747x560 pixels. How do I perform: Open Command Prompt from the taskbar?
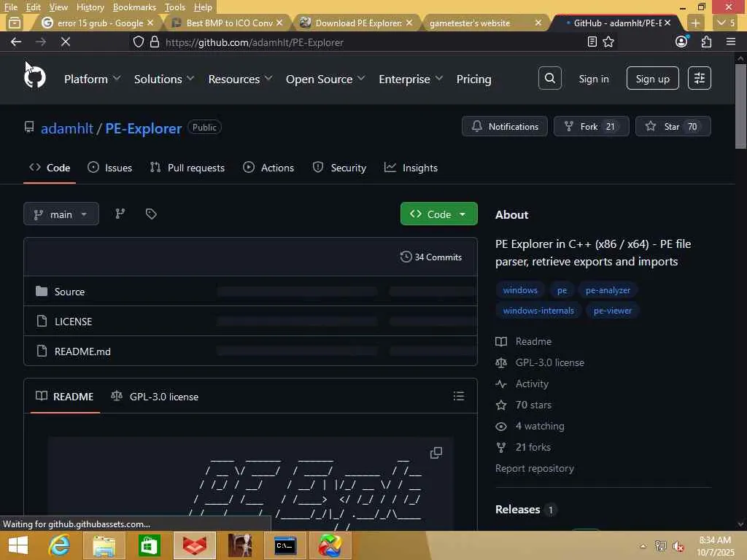point(285,545)
